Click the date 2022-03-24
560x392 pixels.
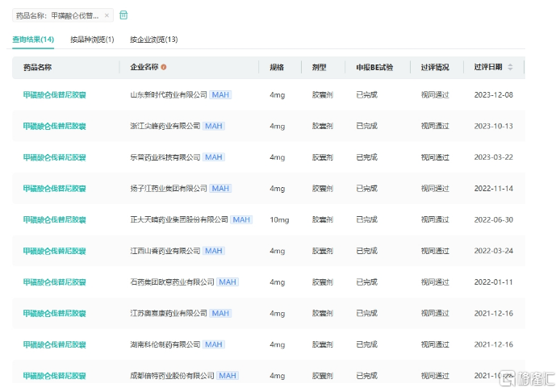494,251
